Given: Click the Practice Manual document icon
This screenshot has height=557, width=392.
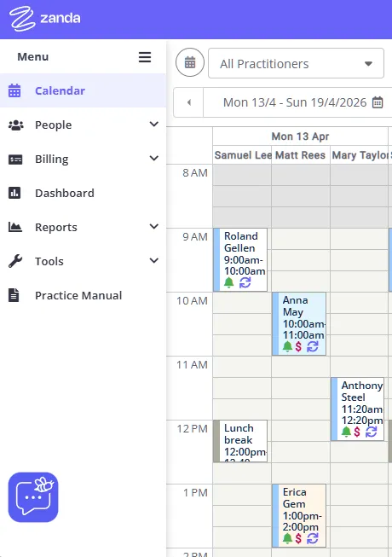Looking at the screenshot, I should (x=14, y=295).
